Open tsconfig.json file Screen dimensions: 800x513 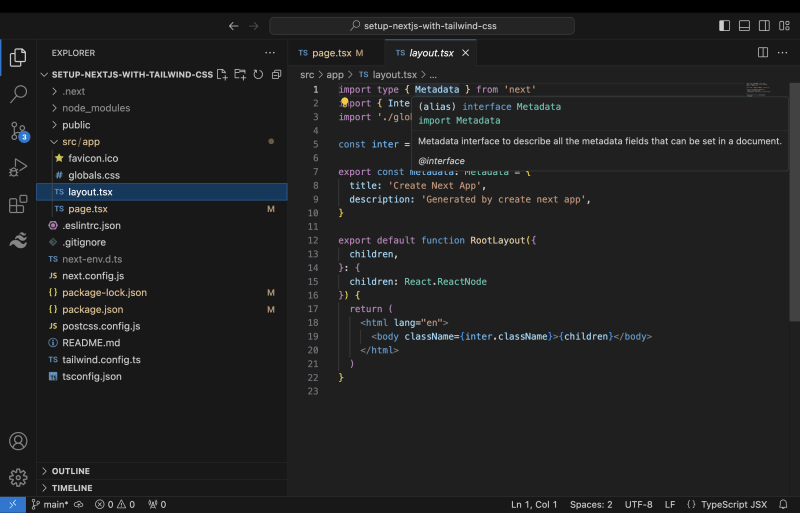[x=162, y=377]
